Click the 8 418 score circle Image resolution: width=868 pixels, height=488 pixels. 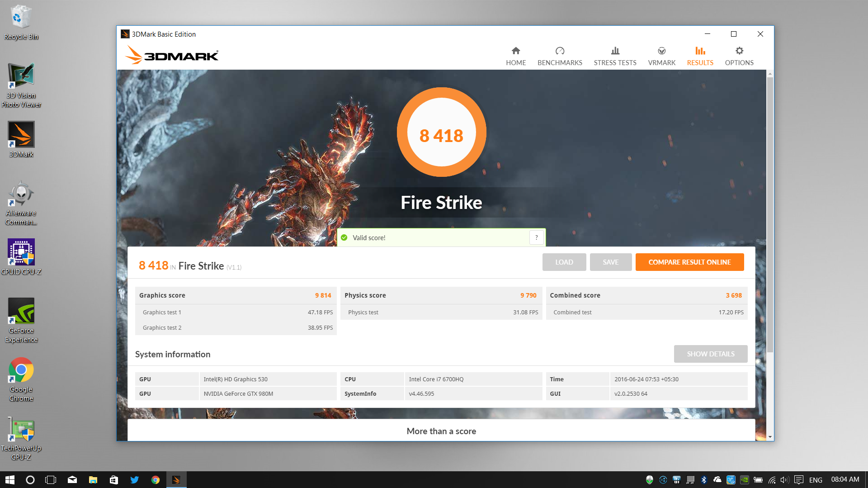(x=441, y=132)
